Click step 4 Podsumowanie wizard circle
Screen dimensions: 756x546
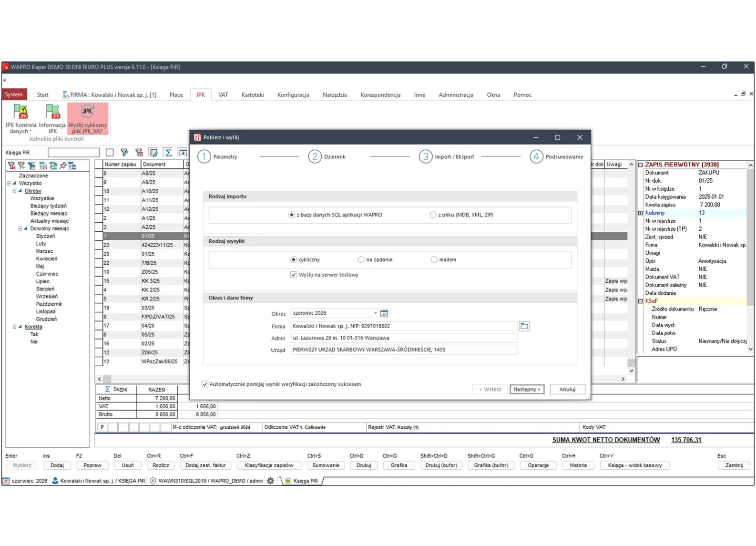coord(536,156)
